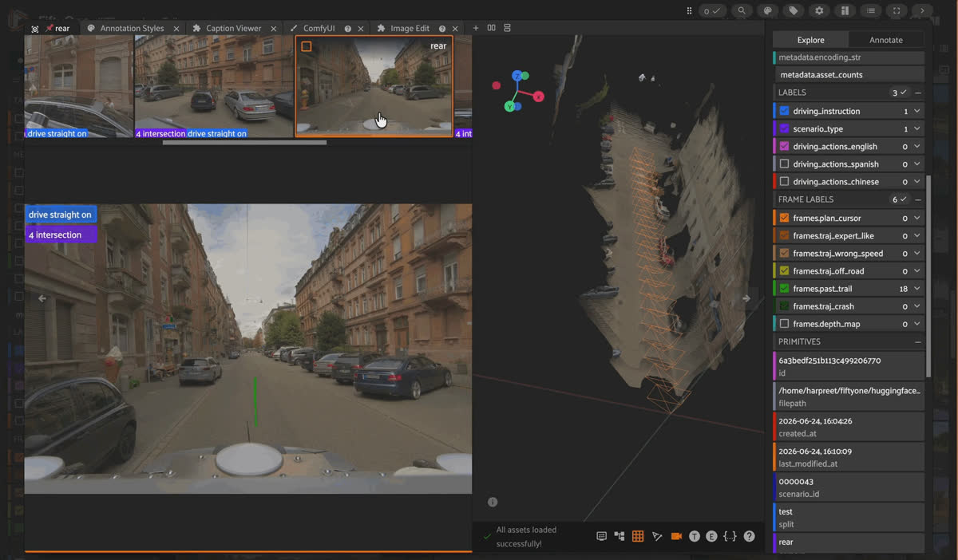Screen dimensions: 958x560
Task: Open the help question mark icon in 3D viewer
Action: tap(750, 536)
